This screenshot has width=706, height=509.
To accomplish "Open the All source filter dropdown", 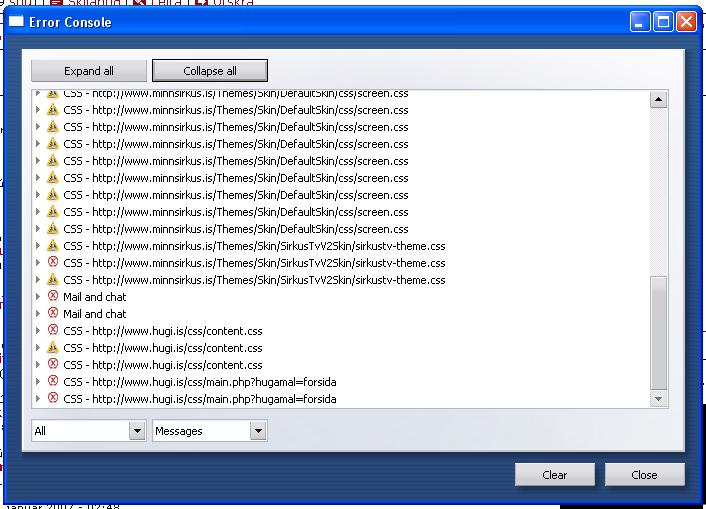I will pyautogui.click(x=137, y=431).
